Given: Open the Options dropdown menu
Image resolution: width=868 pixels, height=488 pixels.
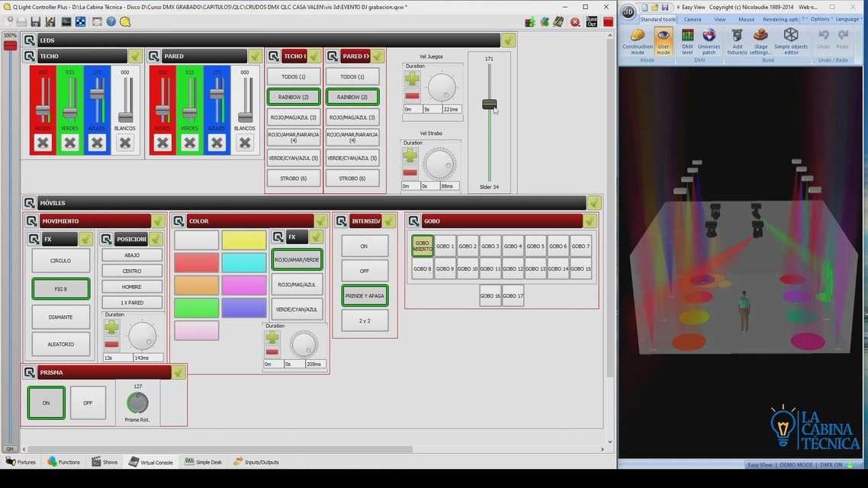Looking at the screenshot, I should (x=821, y=19).
